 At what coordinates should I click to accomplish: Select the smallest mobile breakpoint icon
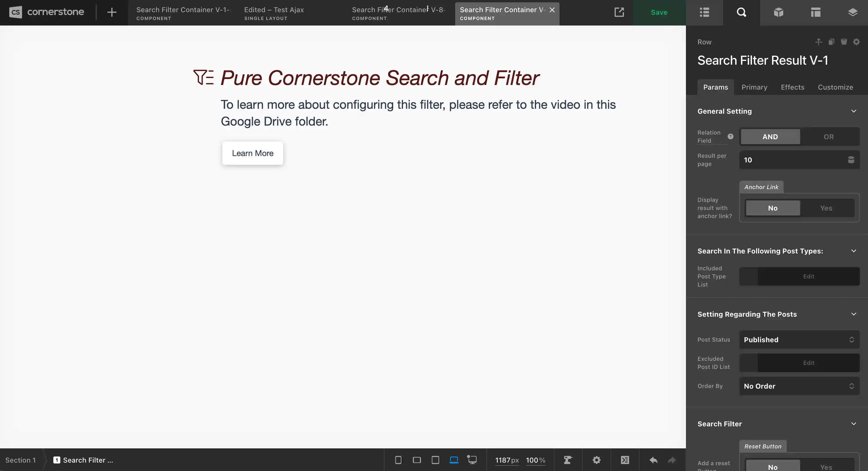(x=398, y=460)
